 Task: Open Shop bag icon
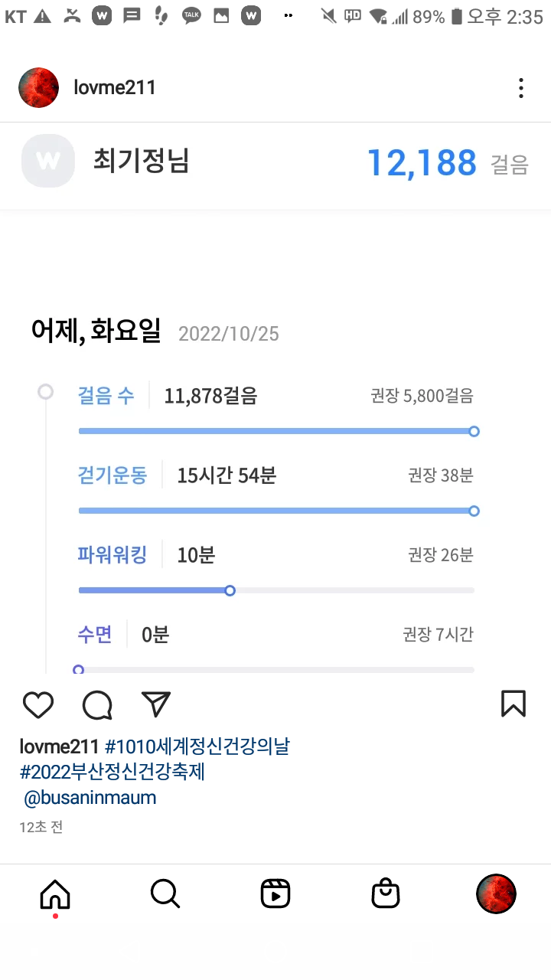point(386,893)
